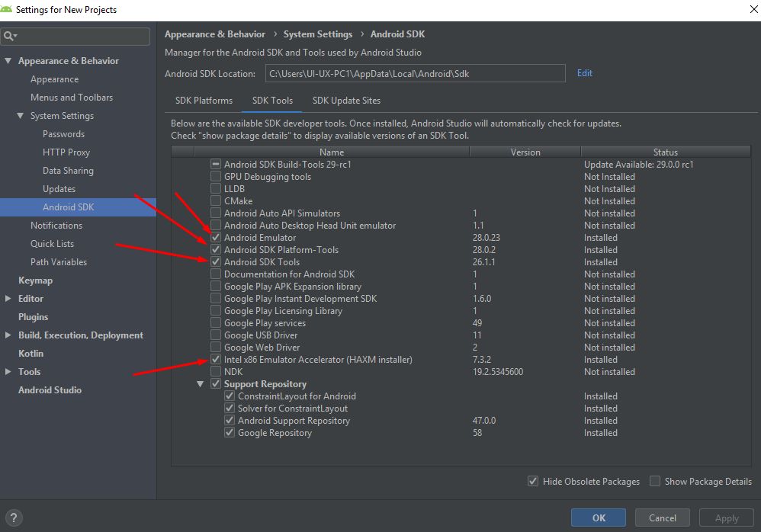Click the Edit link for SDK location
Viewport: 761px width, 532px height.
584,72
